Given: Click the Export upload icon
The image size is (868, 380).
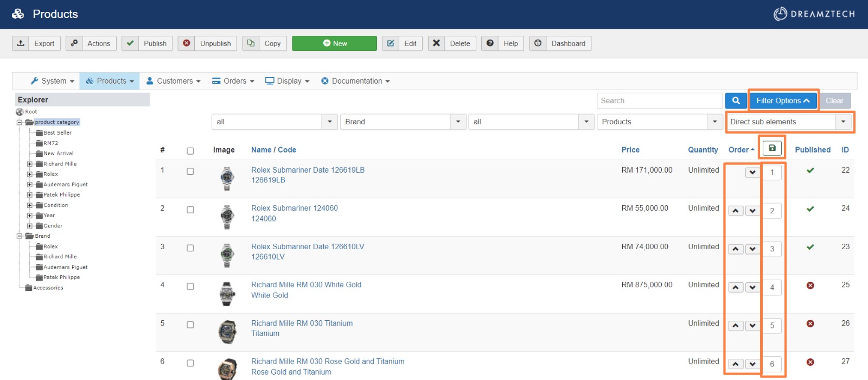Looking at the screenshot, I should tap(21, 43).
